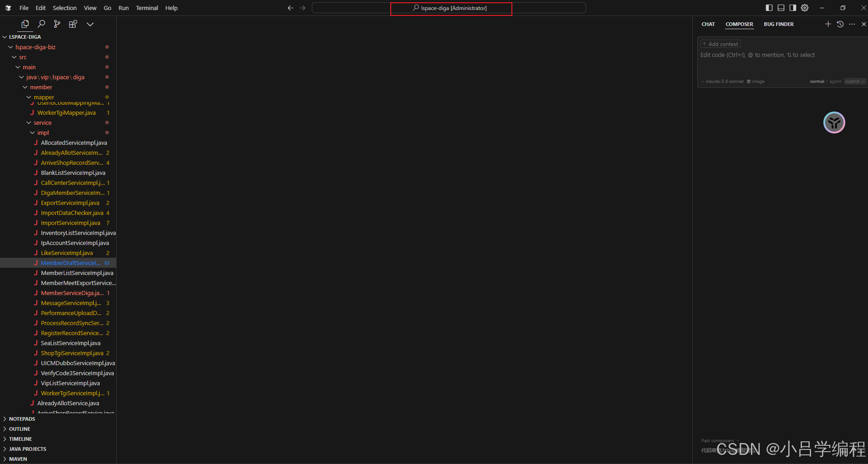This screenshot has height=464, width=868.
Task: Click the back navigation arrow
Action: (290, 8)
